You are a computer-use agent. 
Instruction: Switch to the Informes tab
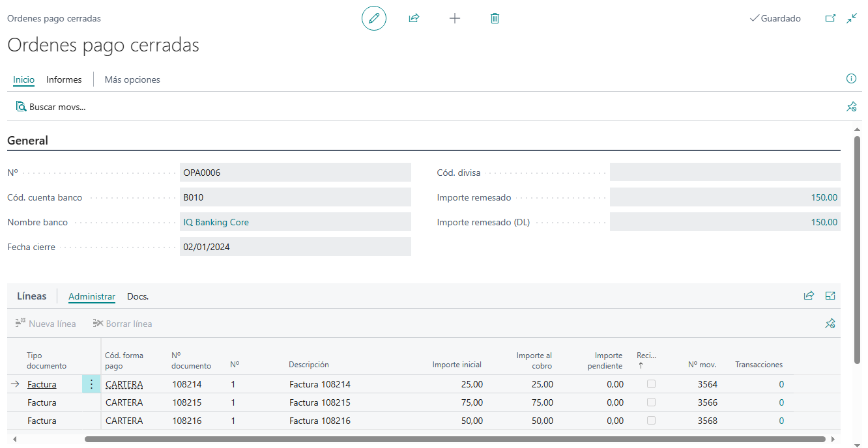63,79
